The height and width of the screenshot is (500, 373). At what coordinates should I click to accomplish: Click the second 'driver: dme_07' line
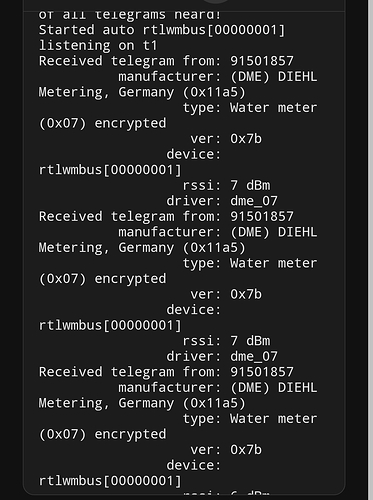click(222, 356)
